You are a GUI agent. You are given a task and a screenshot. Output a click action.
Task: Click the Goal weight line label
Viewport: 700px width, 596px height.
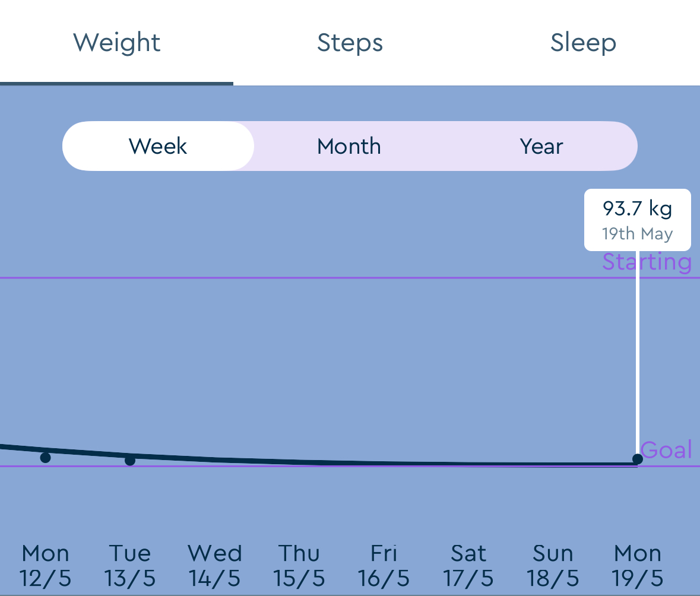tap(666, 450)
